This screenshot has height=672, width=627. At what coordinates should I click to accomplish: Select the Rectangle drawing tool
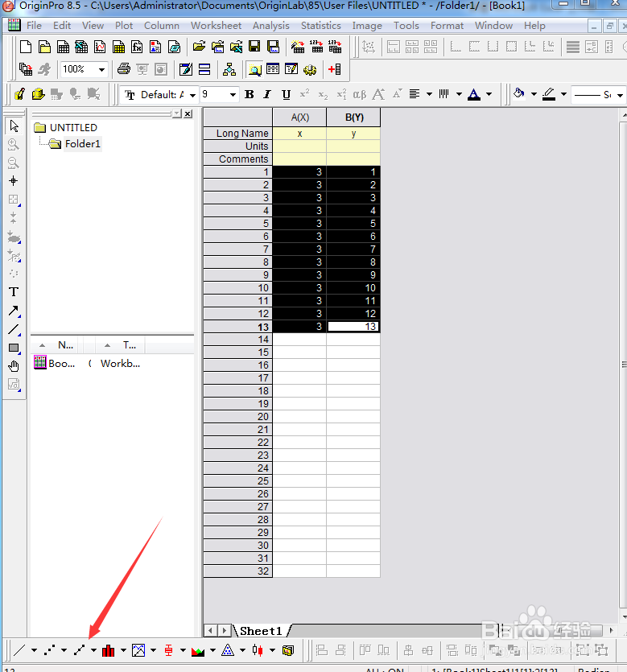14,348
